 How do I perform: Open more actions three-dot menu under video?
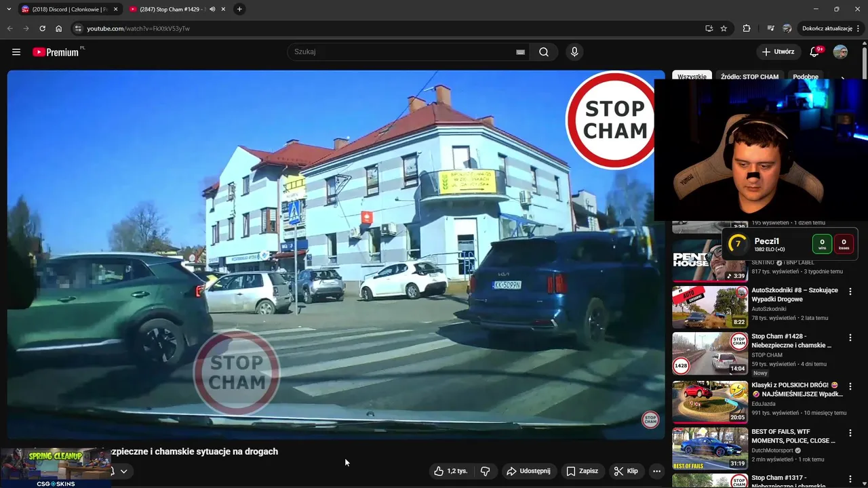coord(656,471)
